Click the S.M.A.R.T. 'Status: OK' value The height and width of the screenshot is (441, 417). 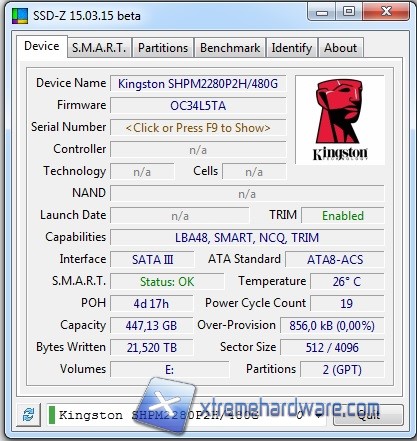pos(167,282)
